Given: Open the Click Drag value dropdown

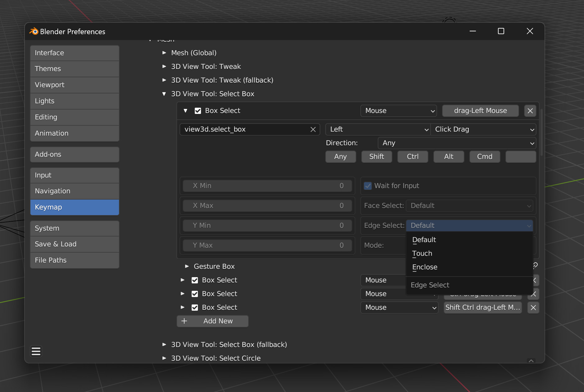Looking at the screenshot, I should (x=483, y=129).
